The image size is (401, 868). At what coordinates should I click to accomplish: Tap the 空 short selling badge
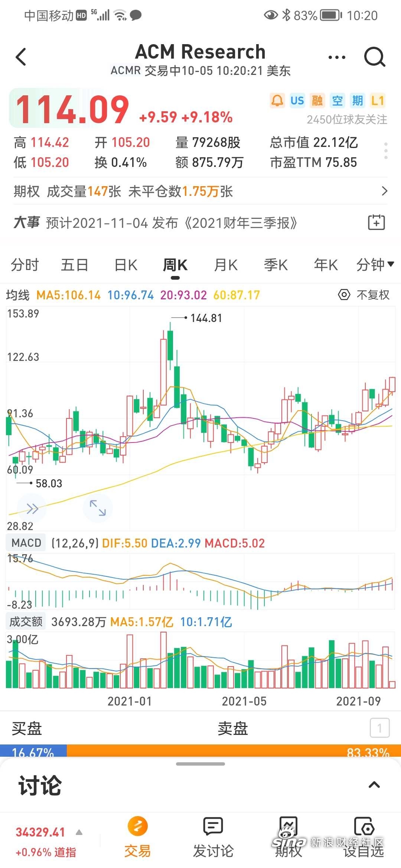coord(337,101)
